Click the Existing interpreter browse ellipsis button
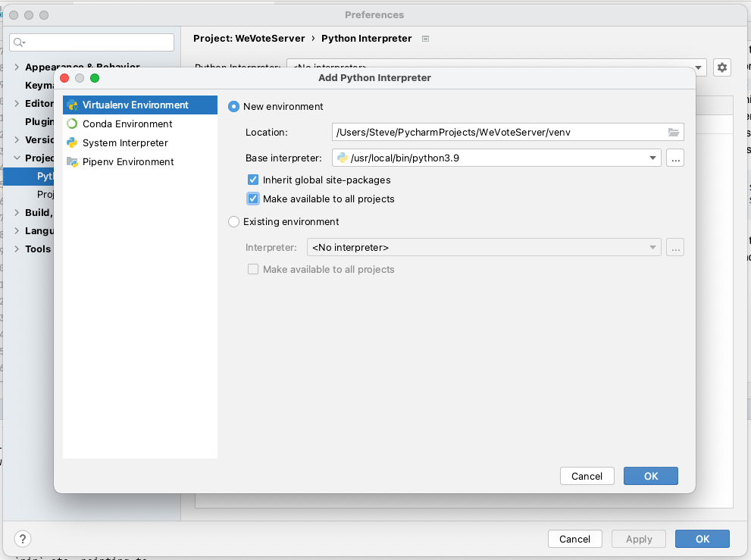The height and width of the screenshot is (560, 751). tap(675, 247)
